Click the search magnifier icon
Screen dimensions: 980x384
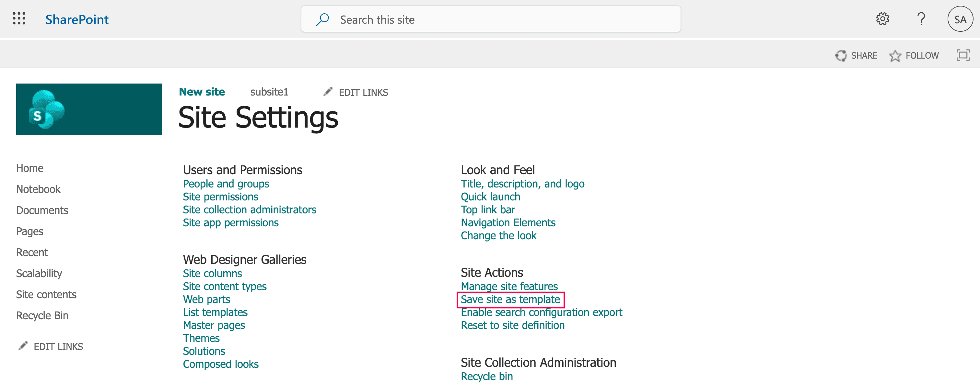pos(322,19)
